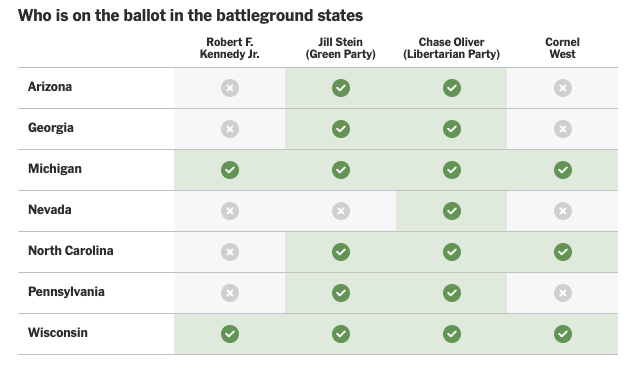The image size is (644, 371).
Task: Click the Jill Stein (Green Party) column header
Action: (x=340, y=48)
